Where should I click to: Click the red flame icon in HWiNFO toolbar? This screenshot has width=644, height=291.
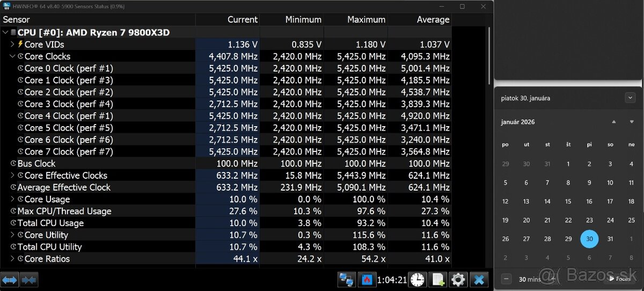click(x=367, y=280)
